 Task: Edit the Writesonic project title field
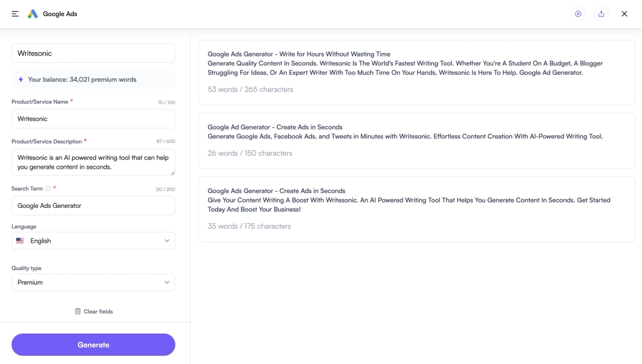(93, 53)
